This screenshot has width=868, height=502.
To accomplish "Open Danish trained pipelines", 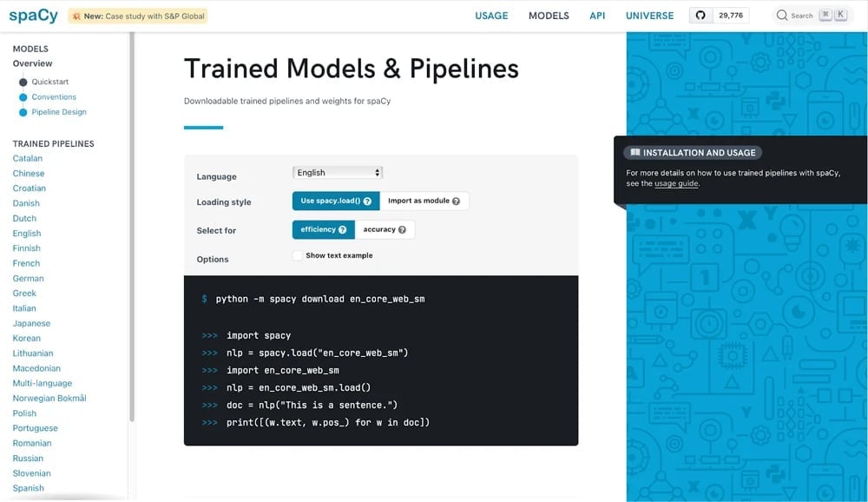I will pyautogui.click(x=26, y=203).
